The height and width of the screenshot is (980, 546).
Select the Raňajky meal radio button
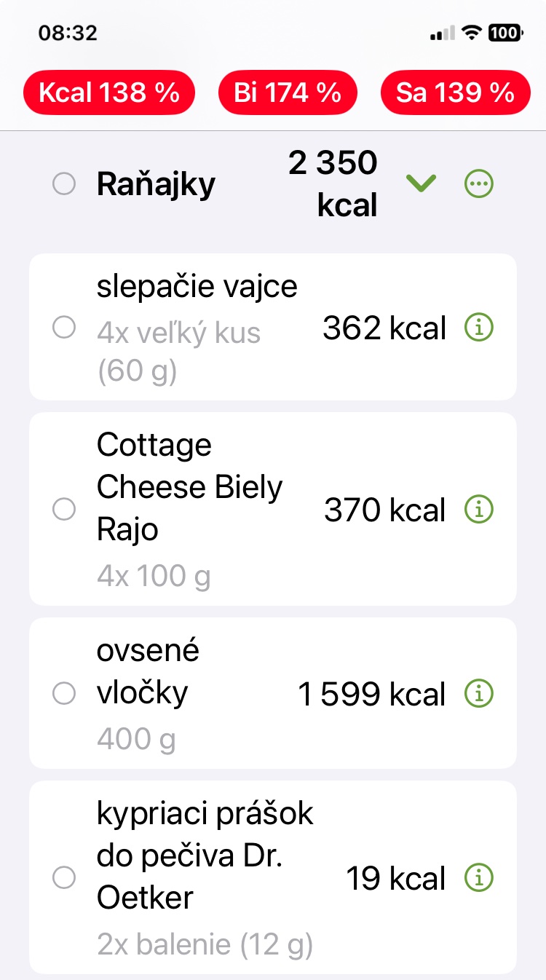64,184
